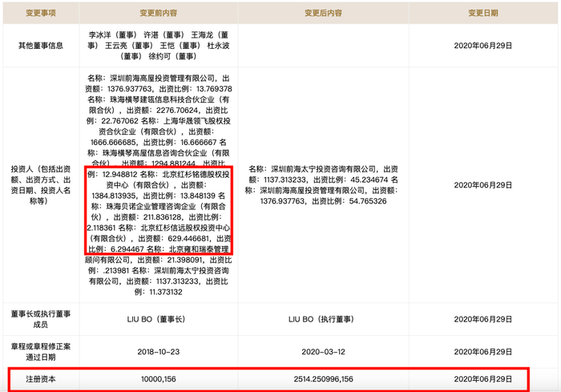Click the date in the 董事长 row

[483, 319]
